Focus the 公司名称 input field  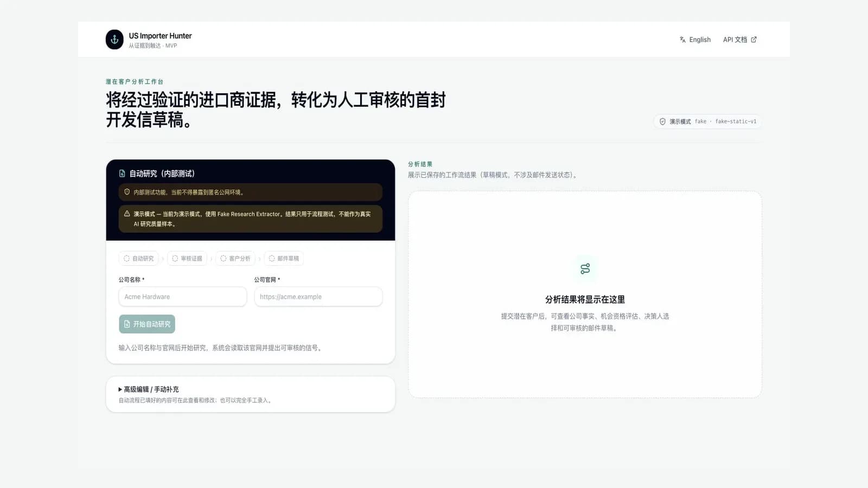point(182,297)
